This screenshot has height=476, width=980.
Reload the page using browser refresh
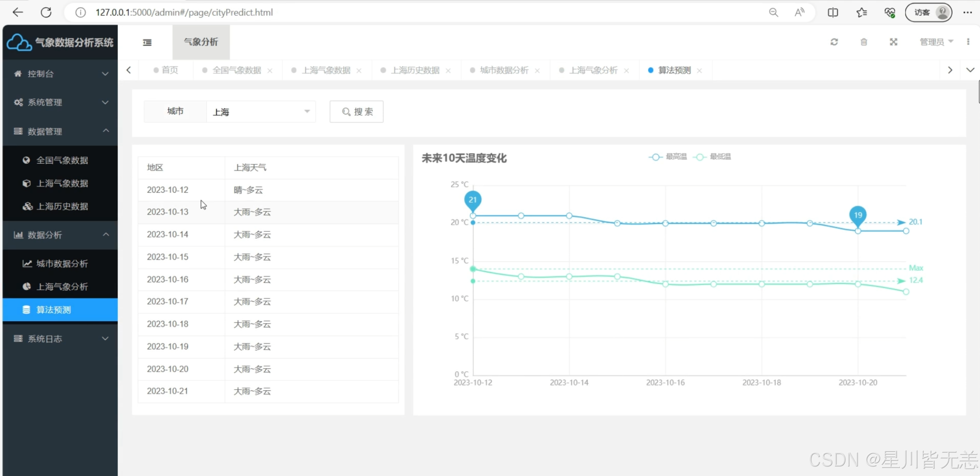point(46,12)
